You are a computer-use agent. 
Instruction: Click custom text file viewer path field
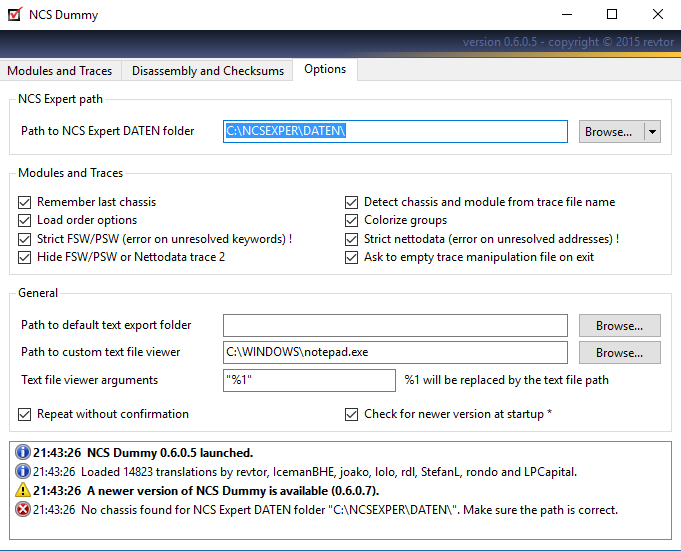(x=395, y=352)
